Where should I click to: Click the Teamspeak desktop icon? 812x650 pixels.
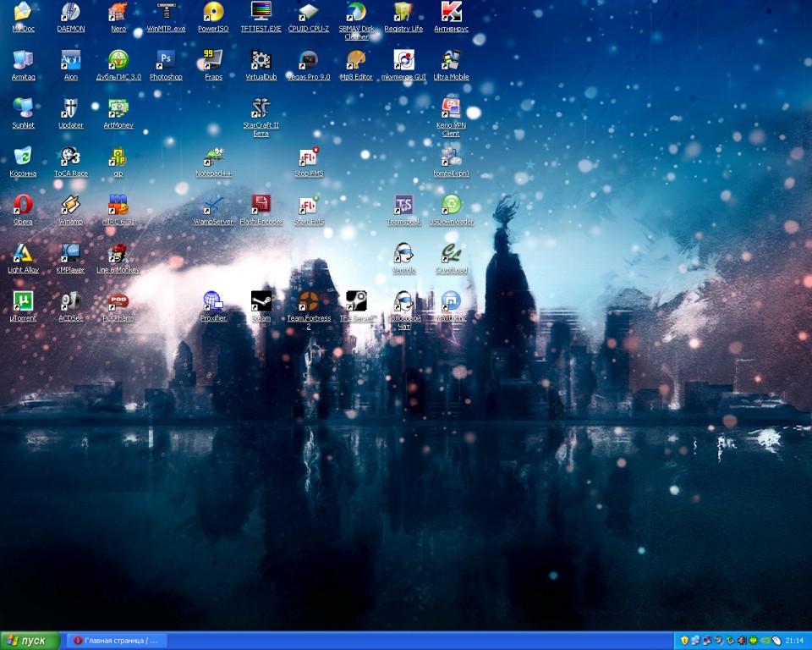click(x=403, y=205)
